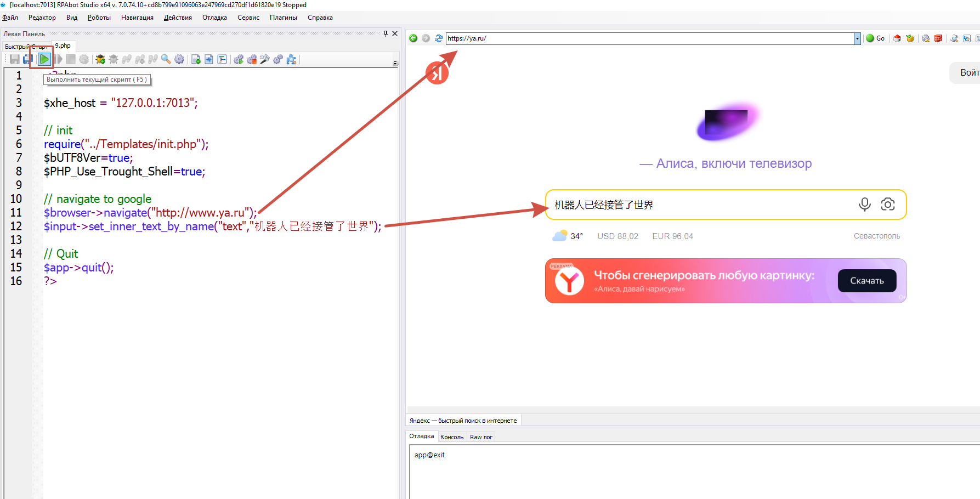The image size is (980, 499).
Task: Open the Сервис menu
Action: pos(248,18)
